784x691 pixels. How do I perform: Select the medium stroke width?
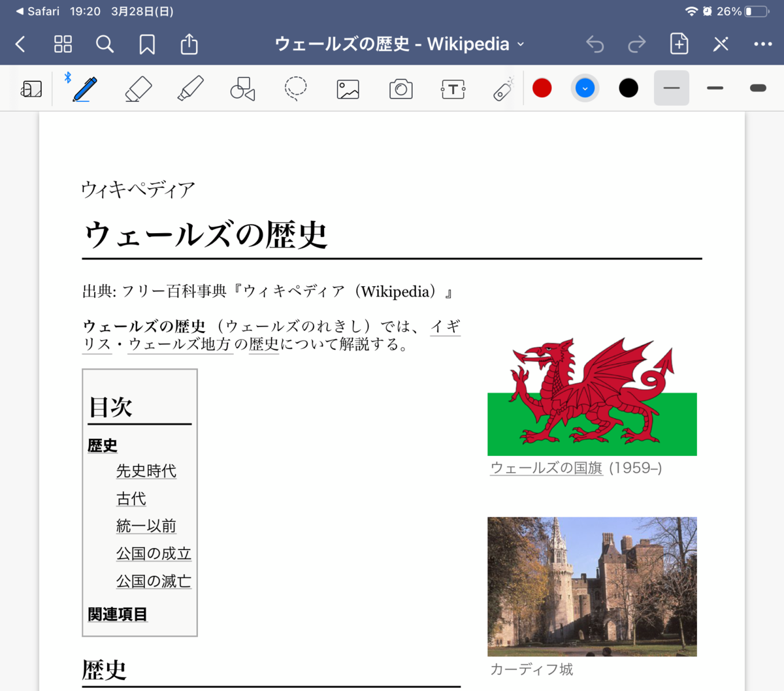(715, 88)
